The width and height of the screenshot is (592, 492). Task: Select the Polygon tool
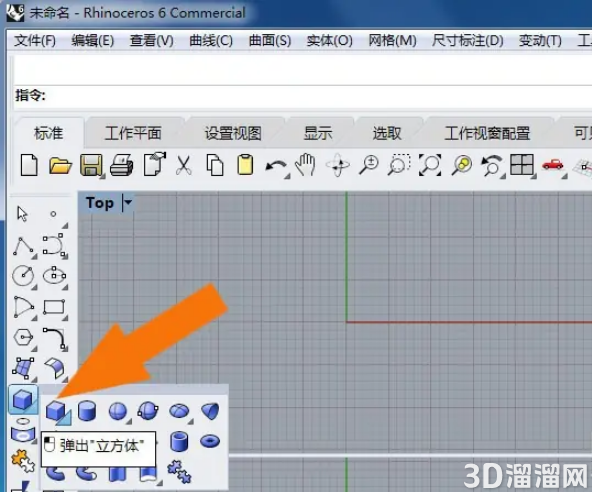point(23,337)
